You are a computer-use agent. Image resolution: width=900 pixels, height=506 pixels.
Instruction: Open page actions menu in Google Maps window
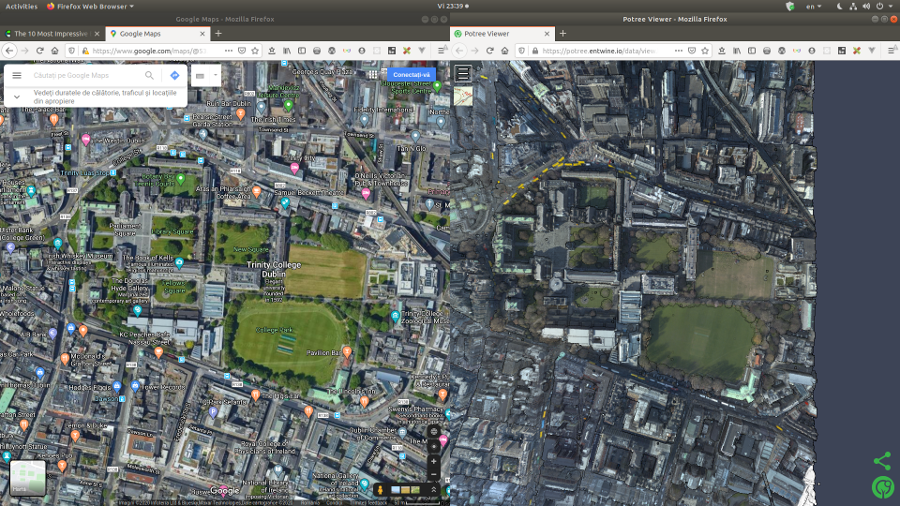click(228, 50)
